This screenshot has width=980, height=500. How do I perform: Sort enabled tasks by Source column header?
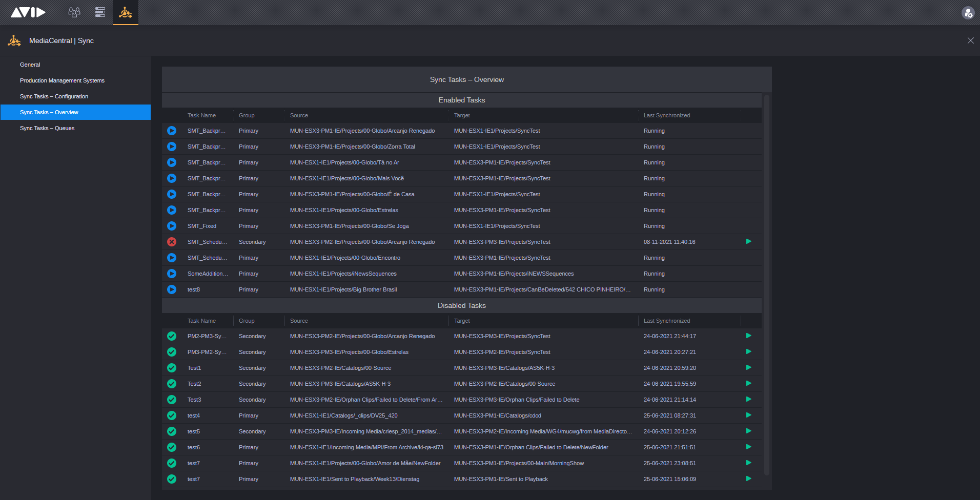[x=299, y=115]
